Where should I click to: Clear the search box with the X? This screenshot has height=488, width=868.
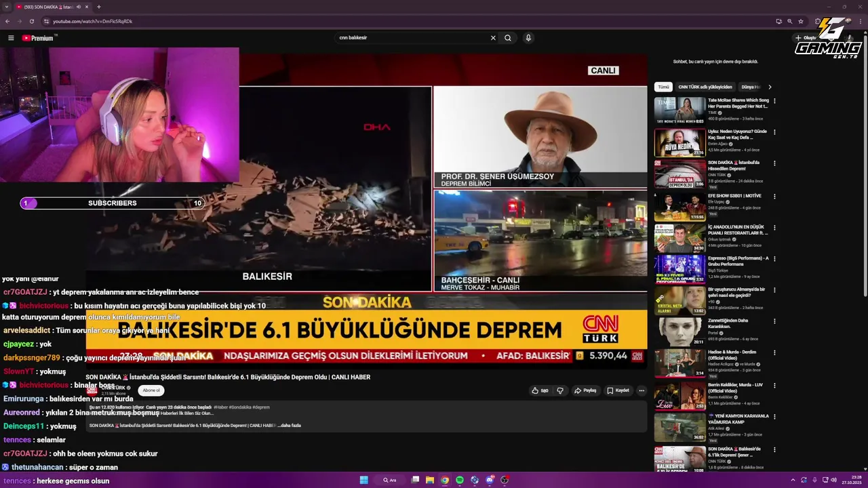point(493,38)
